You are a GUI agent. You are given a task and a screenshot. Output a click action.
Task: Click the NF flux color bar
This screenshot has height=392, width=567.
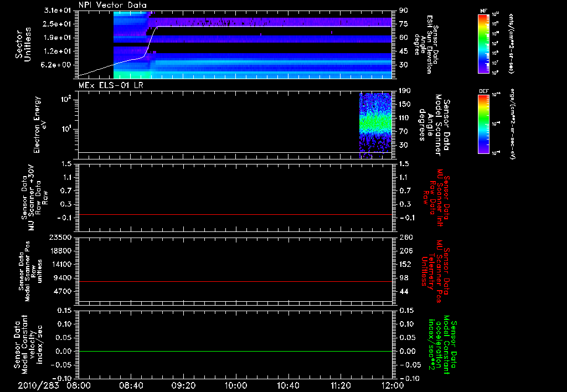pyautogui.click(x=484, y=44)
